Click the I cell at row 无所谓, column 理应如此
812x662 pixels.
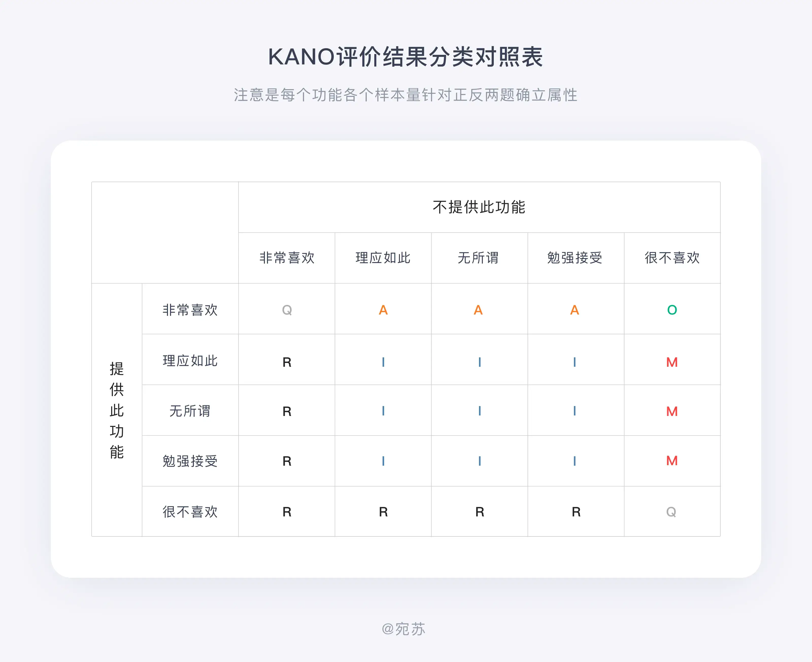point(383,411)
